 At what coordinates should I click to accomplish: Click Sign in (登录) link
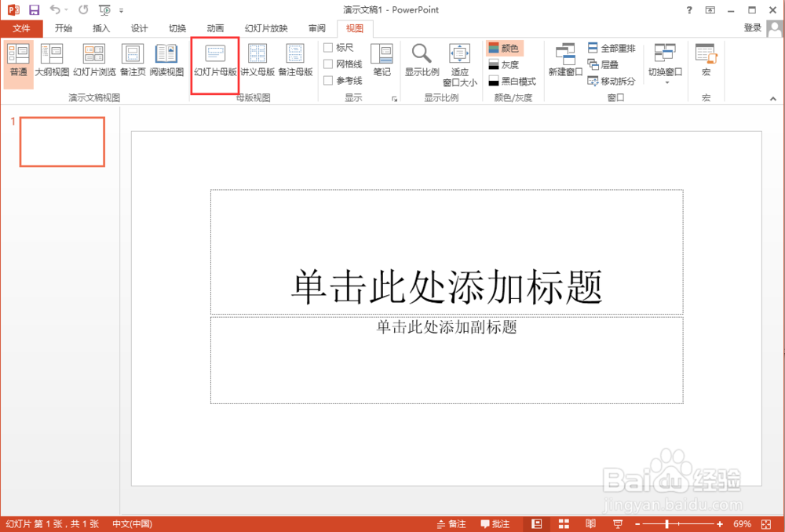(752, 28)
